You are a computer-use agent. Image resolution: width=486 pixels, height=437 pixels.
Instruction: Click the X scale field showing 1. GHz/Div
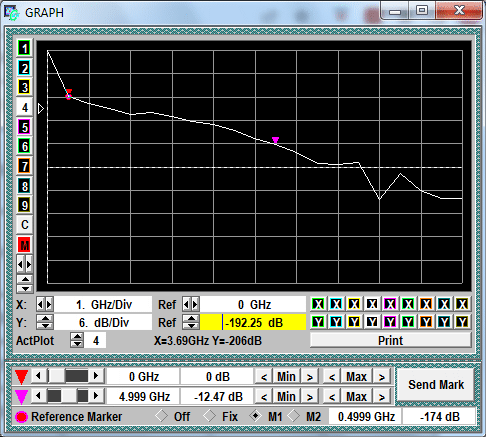[103, 304]
